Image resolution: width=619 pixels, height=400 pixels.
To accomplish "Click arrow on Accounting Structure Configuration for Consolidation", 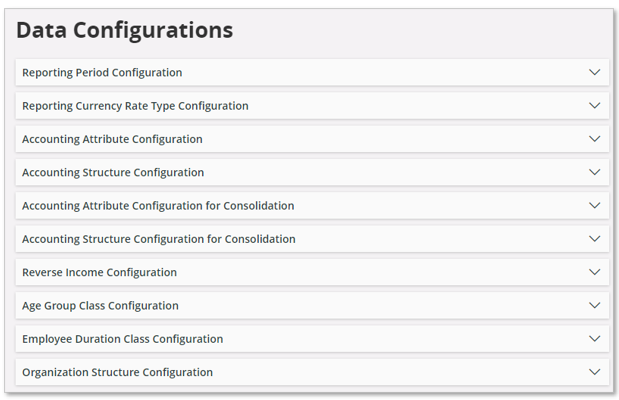I will [x=594, y=239].
